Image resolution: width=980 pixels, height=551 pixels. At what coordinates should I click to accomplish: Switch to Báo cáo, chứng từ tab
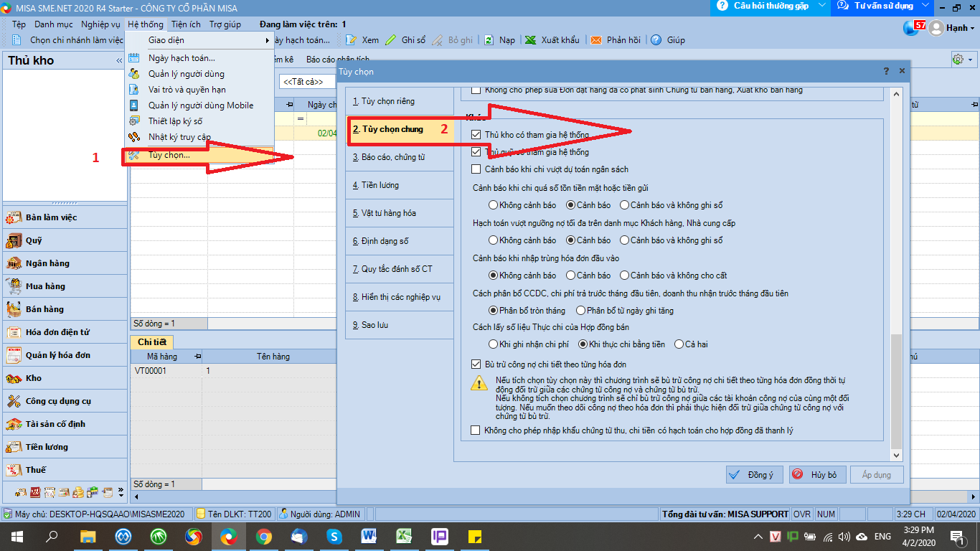coord(399,157)
